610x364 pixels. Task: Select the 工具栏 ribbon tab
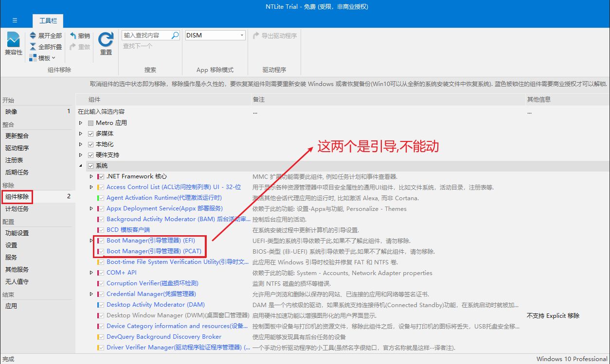48,20
